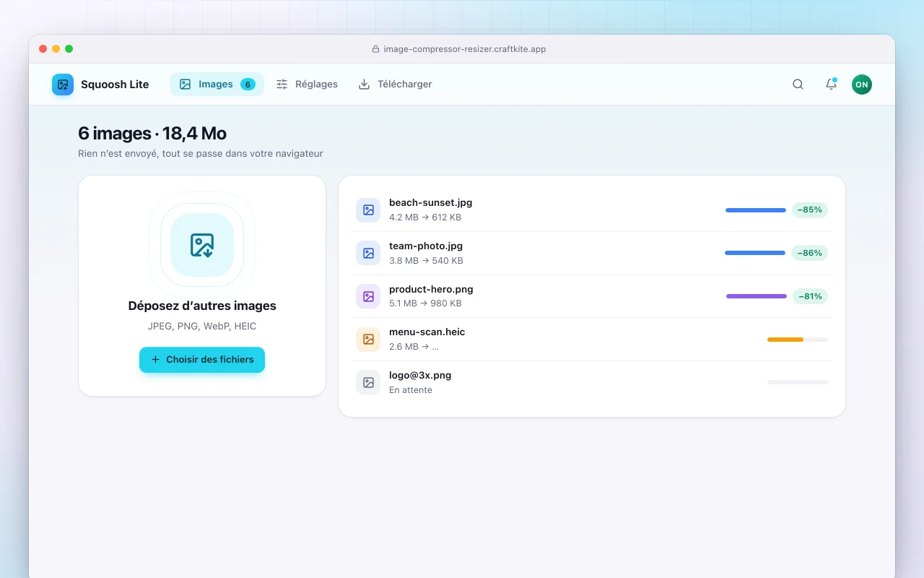Viewport: 924px width, 578px height.
Task: Select the team-photo.jpg file name
Action: click(426, 246)
